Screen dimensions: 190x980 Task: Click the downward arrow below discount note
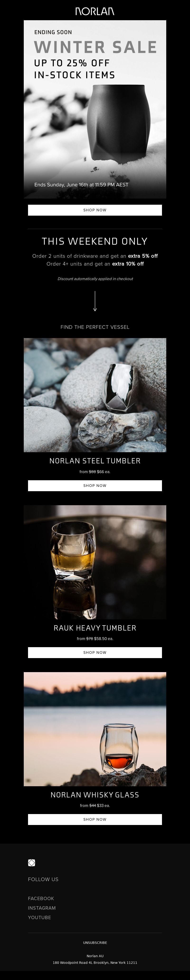point(95,301)
